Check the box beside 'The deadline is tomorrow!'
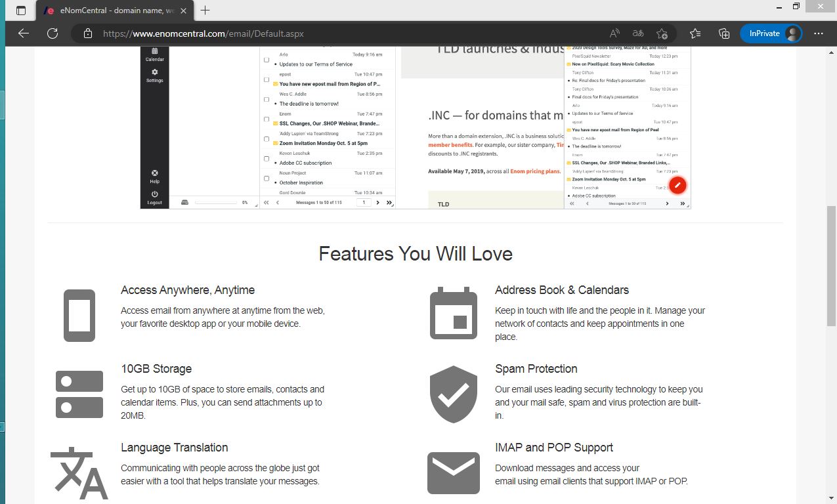The image size is (837, 504). [x=267, y=99]
